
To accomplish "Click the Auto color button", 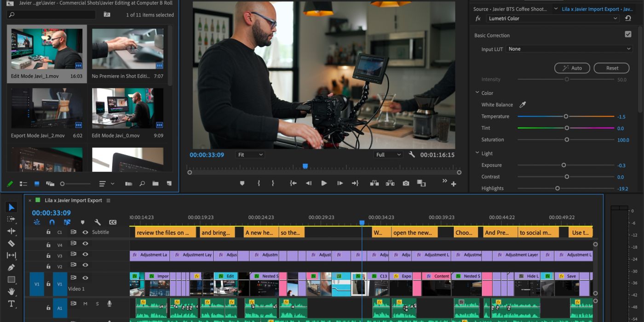I will pyautogui.click(x=572, y=68).
